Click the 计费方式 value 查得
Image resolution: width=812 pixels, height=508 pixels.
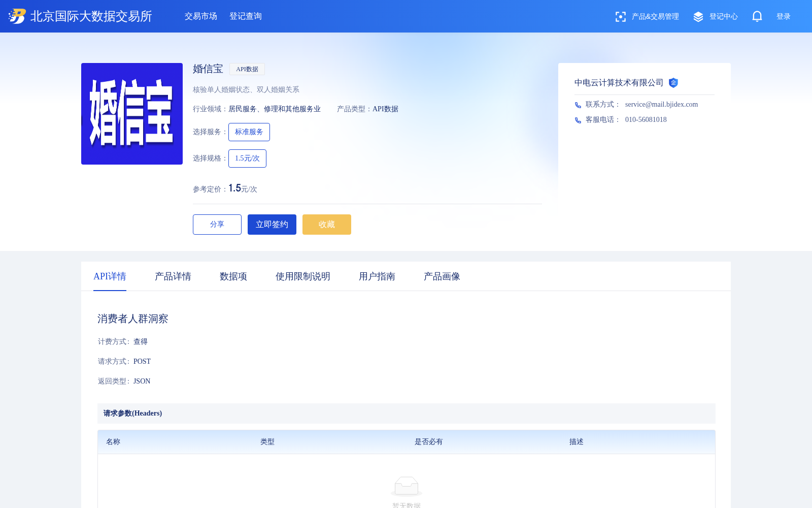(141, 342)
